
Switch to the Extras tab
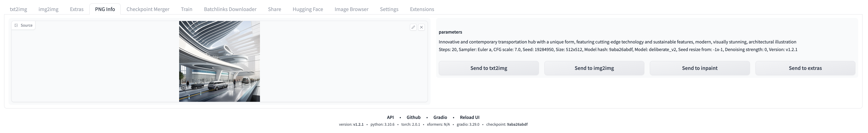coord(76,9)
